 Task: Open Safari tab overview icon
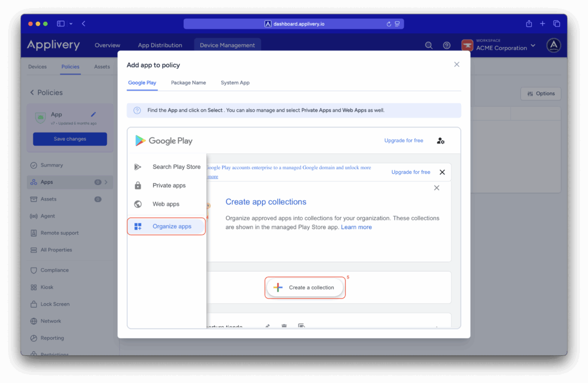556,24
